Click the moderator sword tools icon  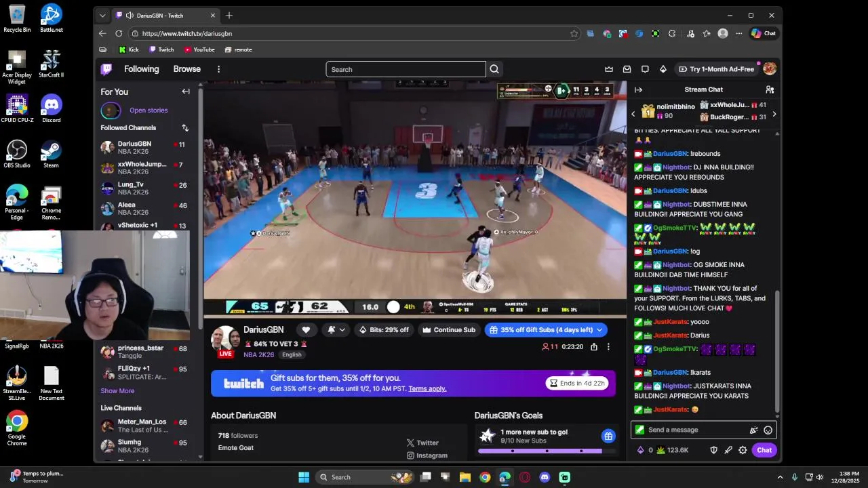(x=728, y=450)
